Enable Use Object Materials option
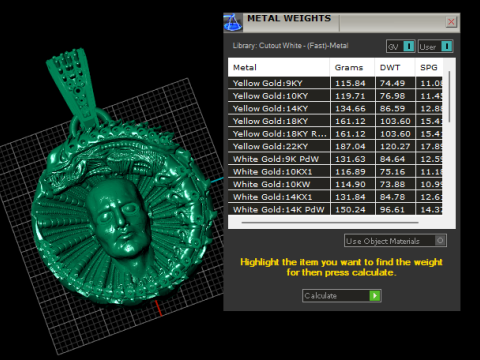480x360 pixels. pos(395,241)
